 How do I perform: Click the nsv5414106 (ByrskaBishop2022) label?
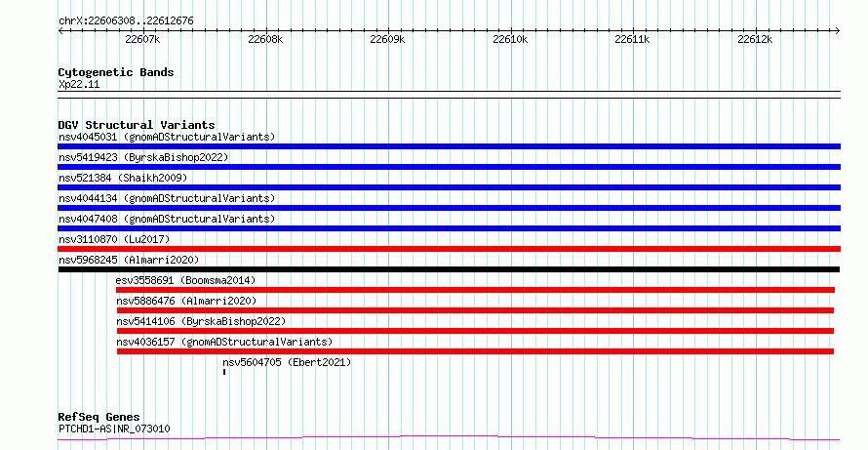tap(201, 321)
